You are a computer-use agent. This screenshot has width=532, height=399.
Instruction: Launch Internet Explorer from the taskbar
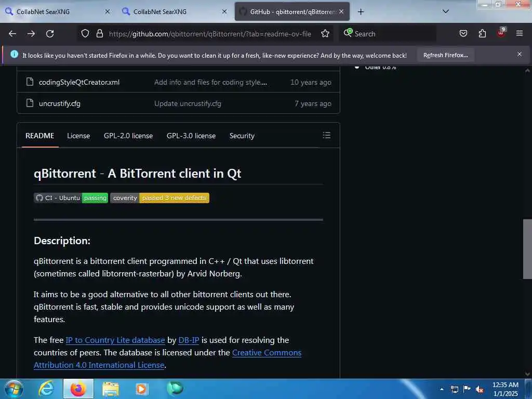[46, 389]
